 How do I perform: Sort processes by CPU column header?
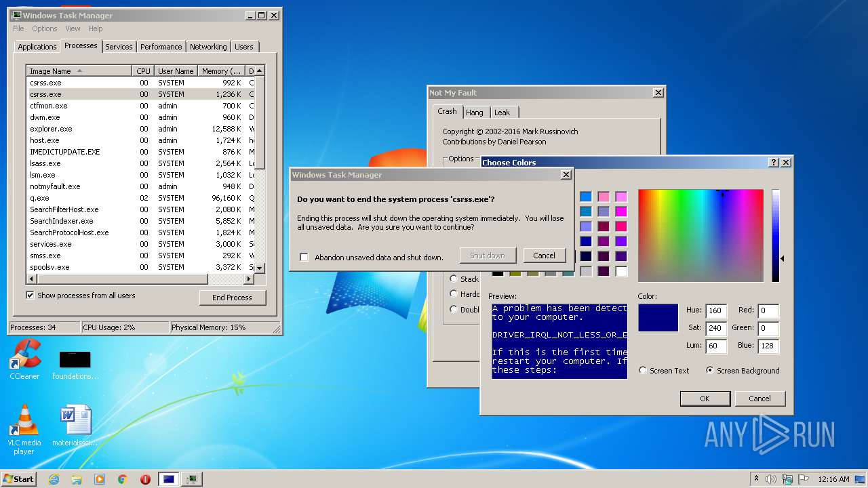click(x=143, y=70)
